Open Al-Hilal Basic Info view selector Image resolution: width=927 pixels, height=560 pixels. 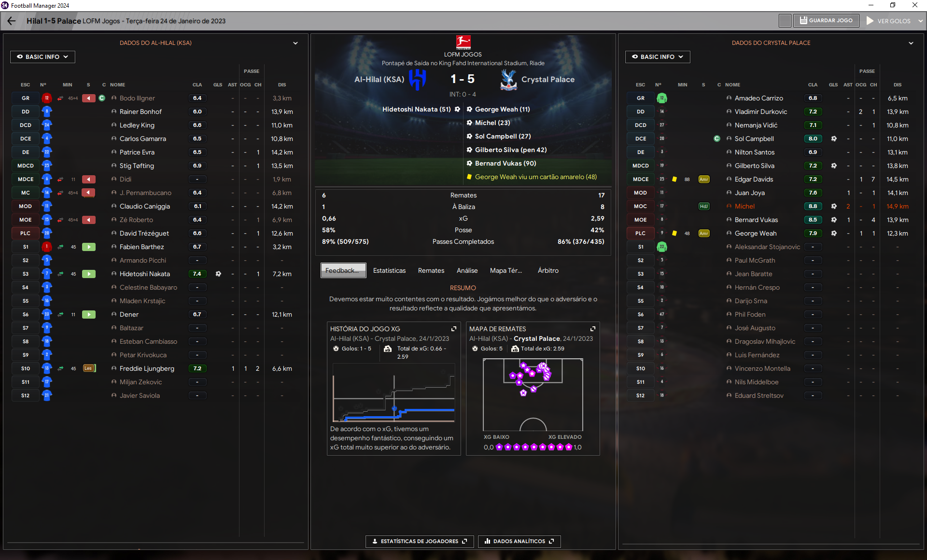[x=42, y=56]
